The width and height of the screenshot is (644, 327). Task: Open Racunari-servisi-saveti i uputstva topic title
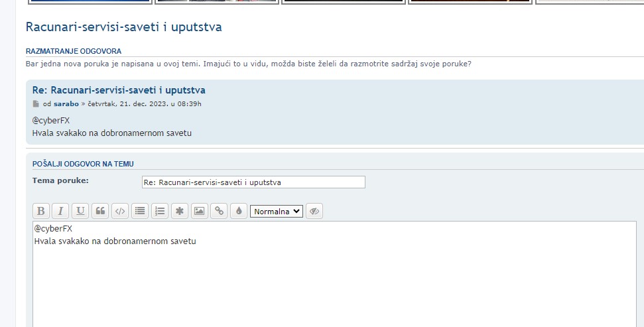[x=123, y=27]
